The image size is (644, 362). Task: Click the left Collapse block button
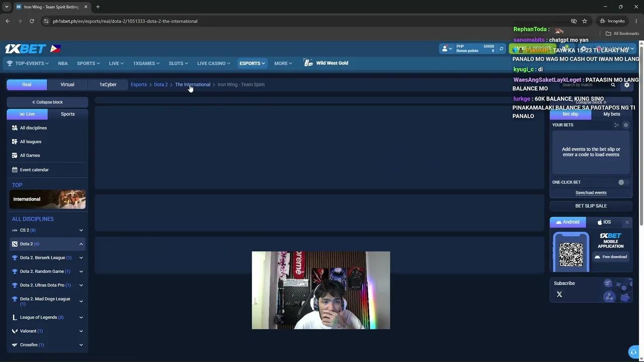47,102
